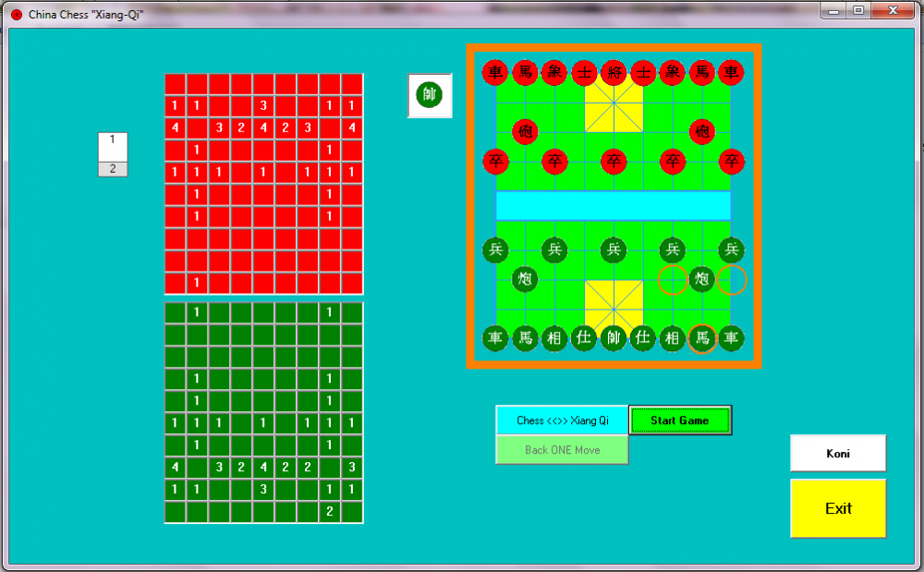Click the green 帥 turn indicator beside board
924x572 pixels.
tap(430, 95)
